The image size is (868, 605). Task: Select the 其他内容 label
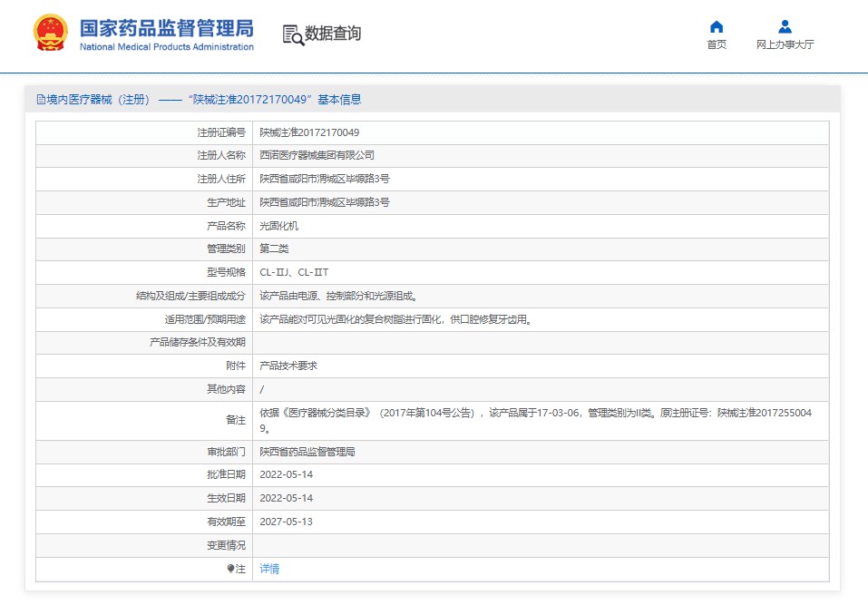(x=226, y=389)
